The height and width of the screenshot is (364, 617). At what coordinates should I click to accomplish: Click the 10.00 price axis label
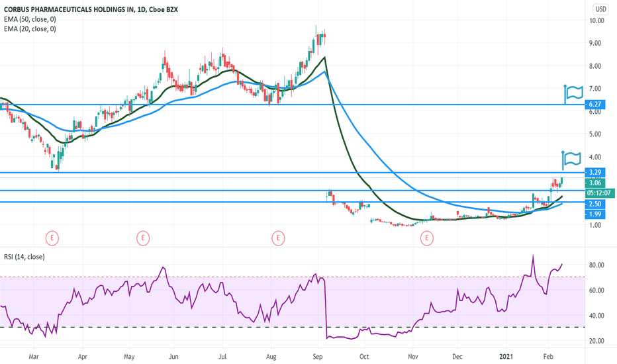click(x=596, y=21)
